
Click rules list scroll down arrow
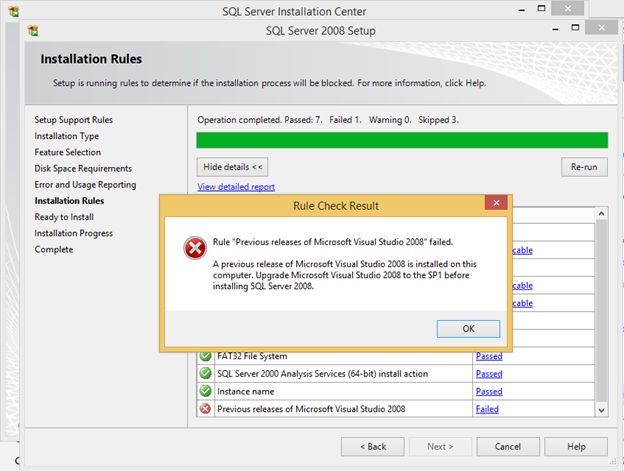coord(601,410)
